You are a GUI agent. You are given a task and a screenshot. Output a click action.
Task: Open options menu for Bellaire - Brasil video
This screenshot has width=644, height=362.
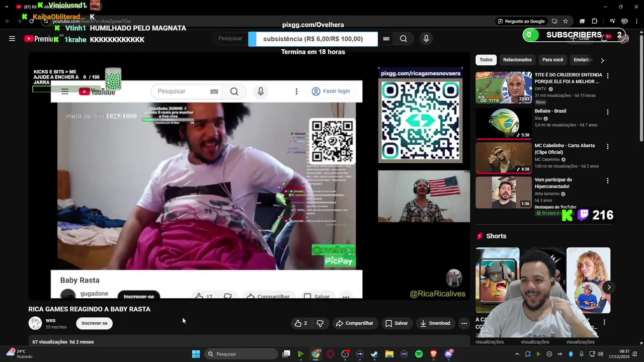(608, 112)
